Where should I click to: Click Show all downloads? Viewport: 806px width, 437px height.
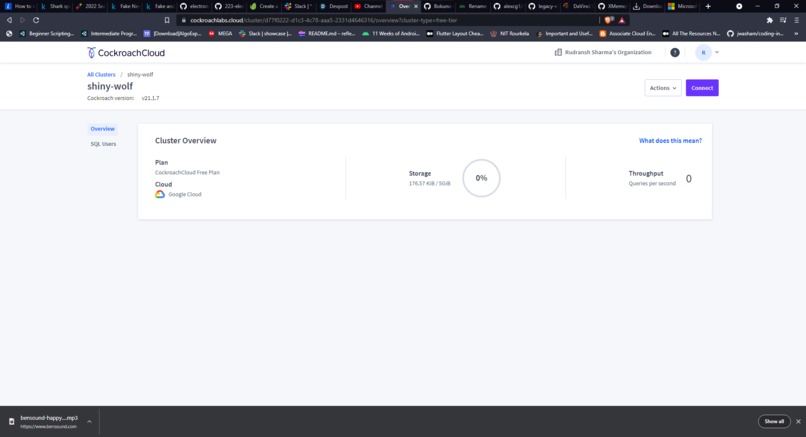[774, 422]
